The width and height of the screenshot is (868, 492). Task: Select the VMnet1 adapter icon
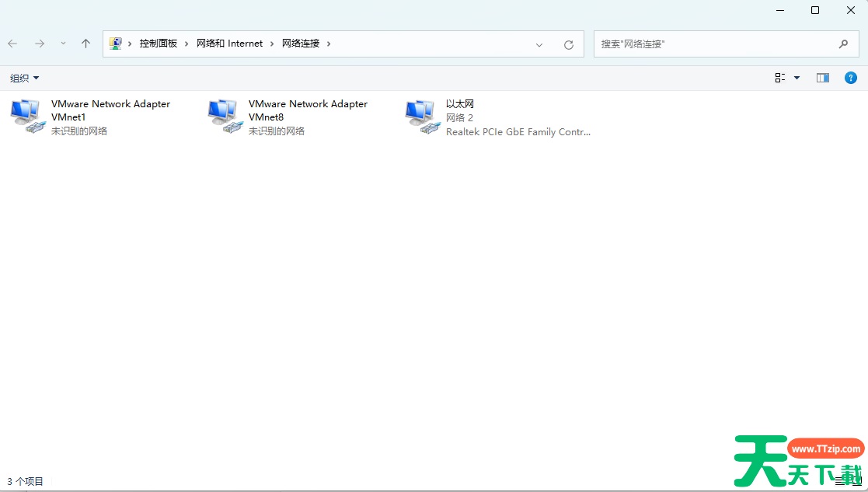point(27,117)
